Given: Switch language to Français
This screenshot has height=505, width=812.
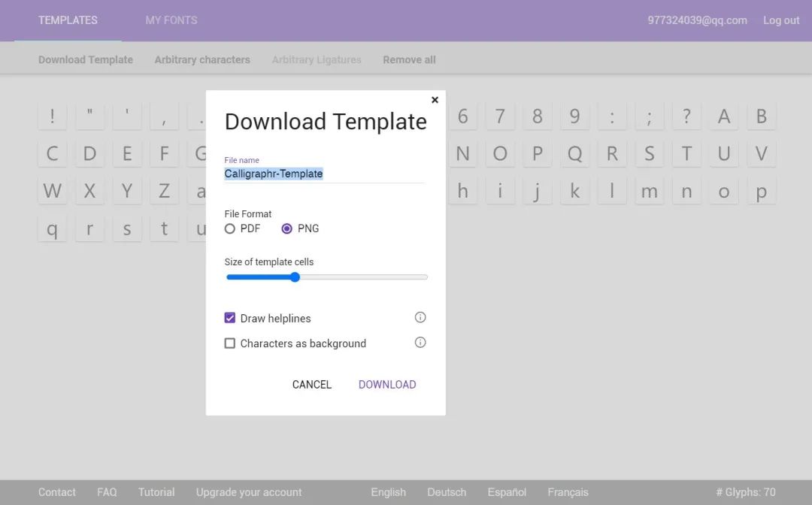Looking at the screenshot, I should pos(568,492).
